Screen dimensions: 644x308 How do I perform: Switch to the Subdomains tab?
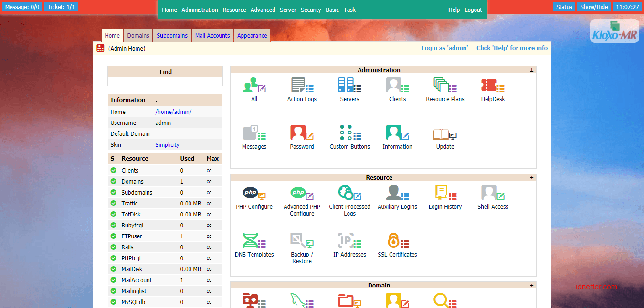tap(172, 36)
